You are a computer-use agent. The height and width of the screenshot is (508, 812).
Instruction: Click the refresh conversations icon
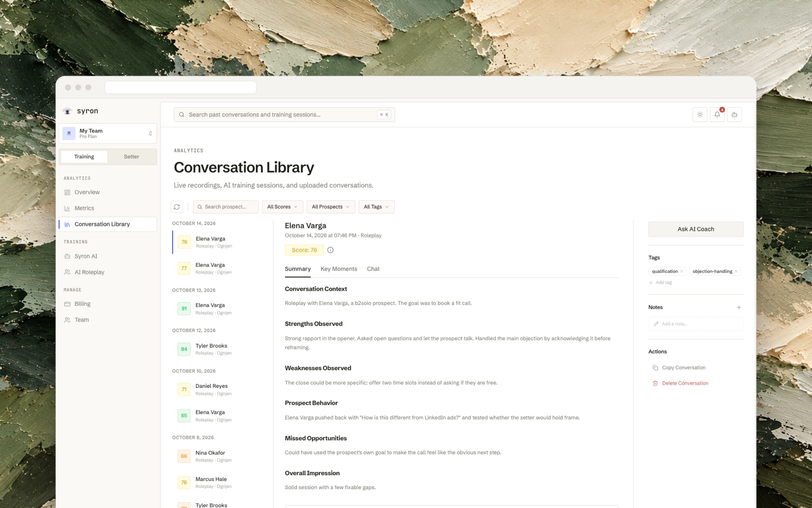tap(177, 207)
